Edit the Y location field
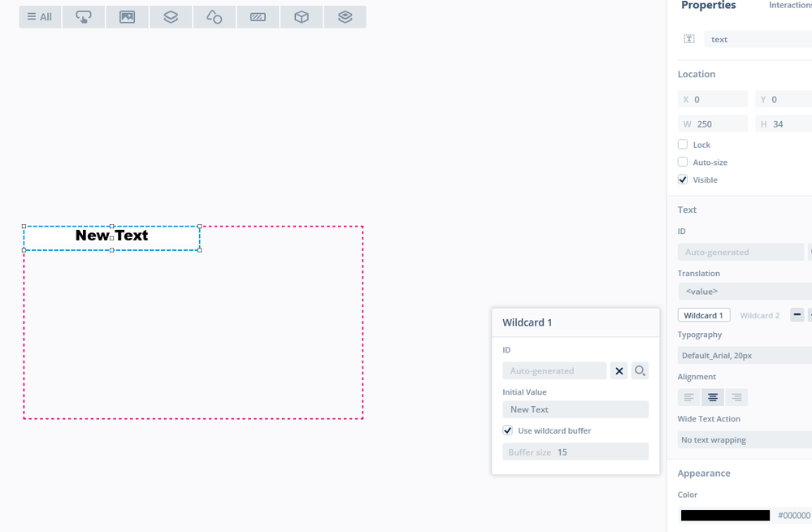Image resolution: width=812 pixels, height=532 pixels. 784,99
